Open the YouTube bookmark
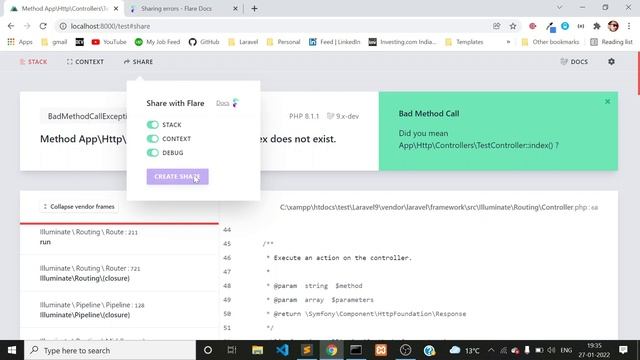The image size is (640, 360). (x=109, y=42)
